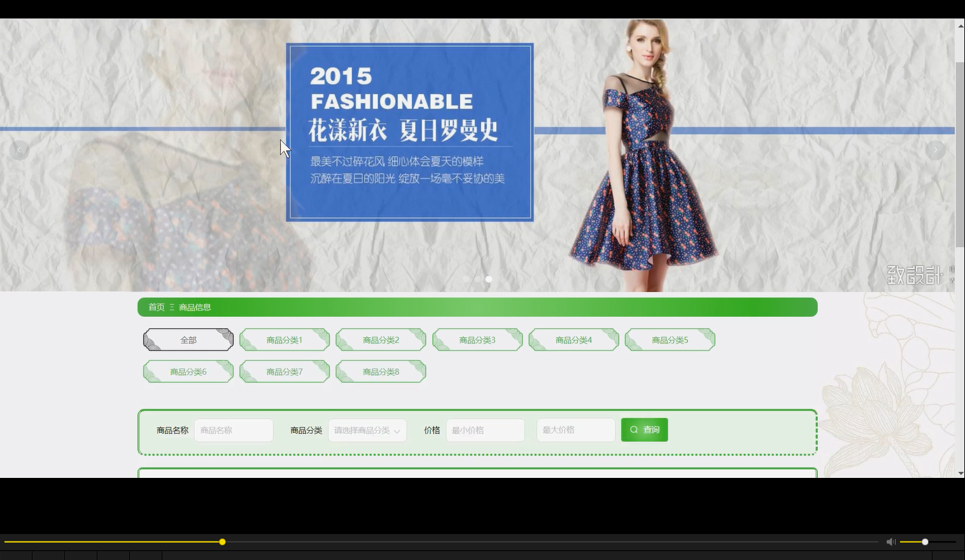
Task: Open the 首页 breadcrumb link
Action: point(157,307)
